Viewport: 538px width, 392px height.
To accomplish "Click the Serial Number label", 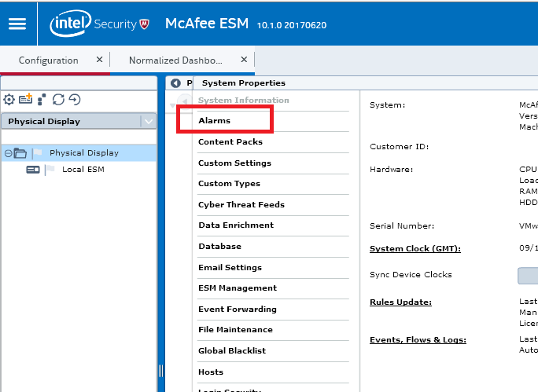I will (x=402, y=225).
